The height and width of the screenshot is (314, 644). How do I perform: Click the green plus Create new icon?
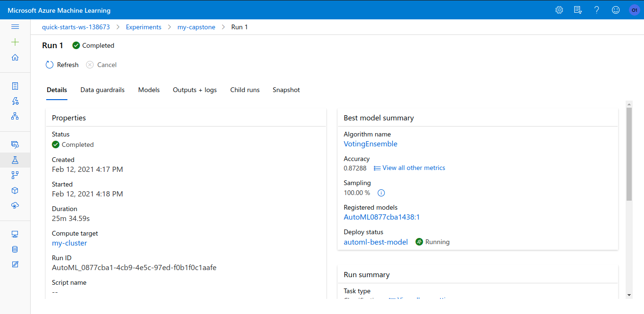15,42
